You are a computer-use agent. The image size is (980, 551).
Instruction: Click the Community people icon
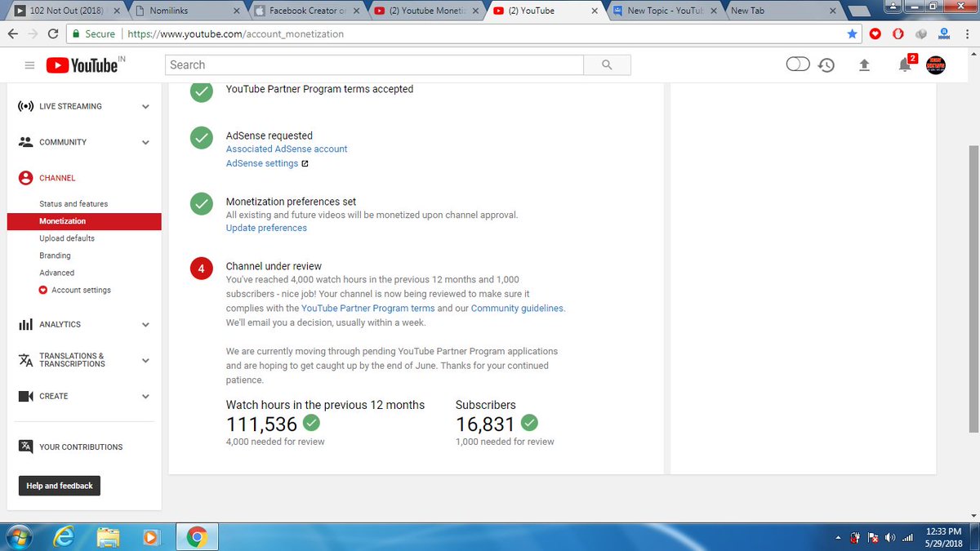(x=25, y=142)
